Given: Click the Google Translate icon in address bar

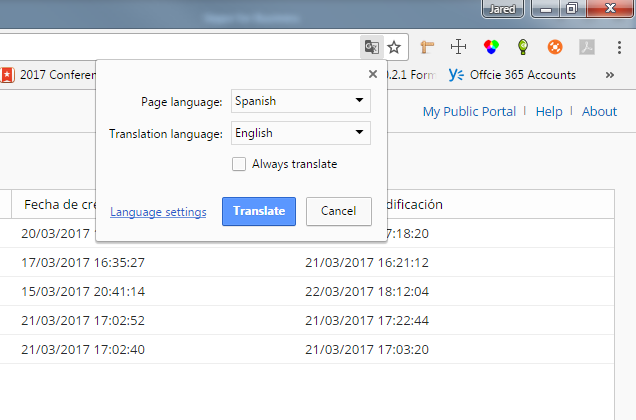Looking at the screenshot, I should coord(372,46).
